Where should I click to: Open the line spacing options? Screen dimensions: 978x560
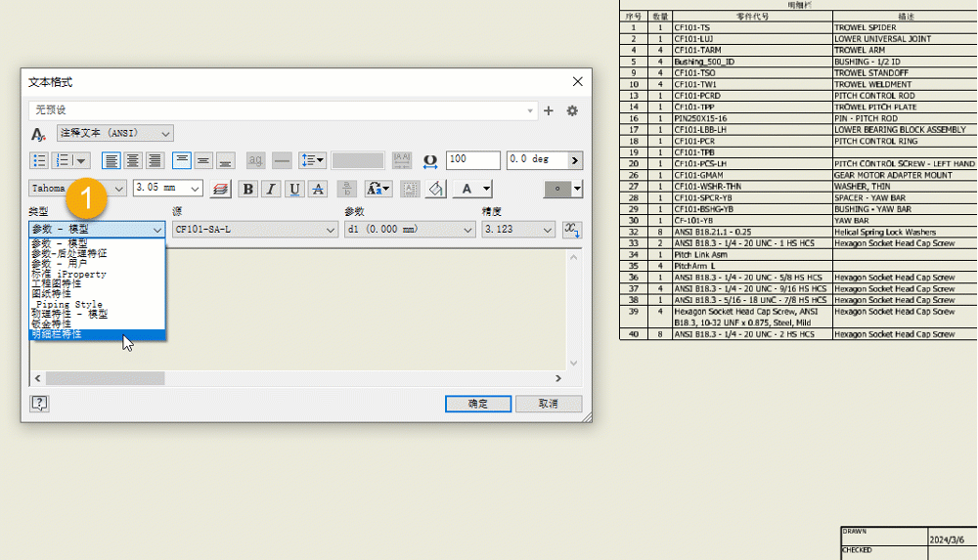(312, 160)
